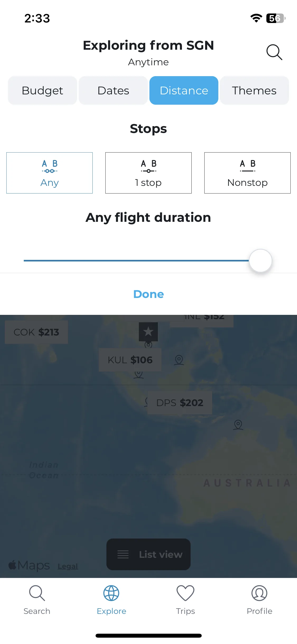
Task: Expand the Themes filter
Action: [x=254, y=90]
